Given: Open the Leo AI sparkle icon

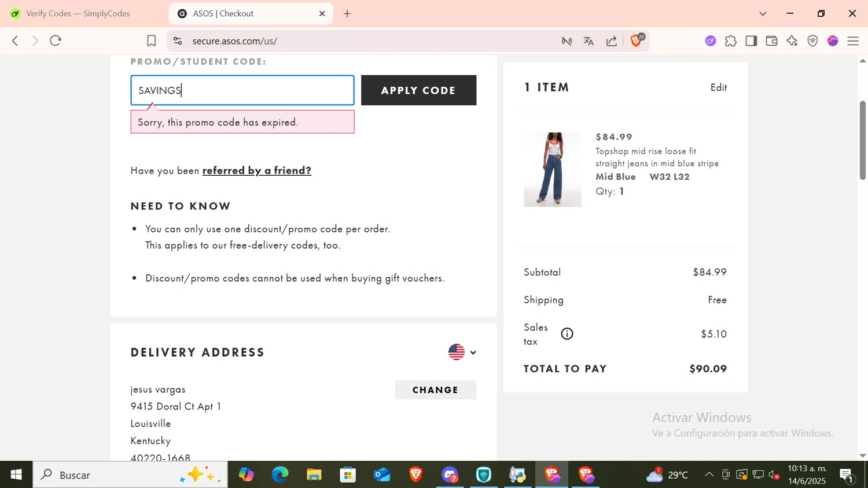Looking at the screenshot, I should click(x=792, y=40).
